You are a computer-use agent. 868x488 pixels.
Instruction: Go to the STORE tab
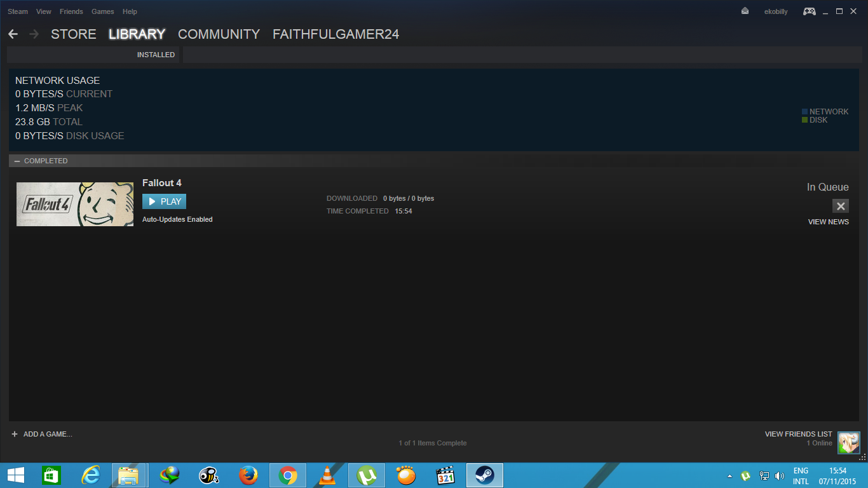click(x=74, y=34)
